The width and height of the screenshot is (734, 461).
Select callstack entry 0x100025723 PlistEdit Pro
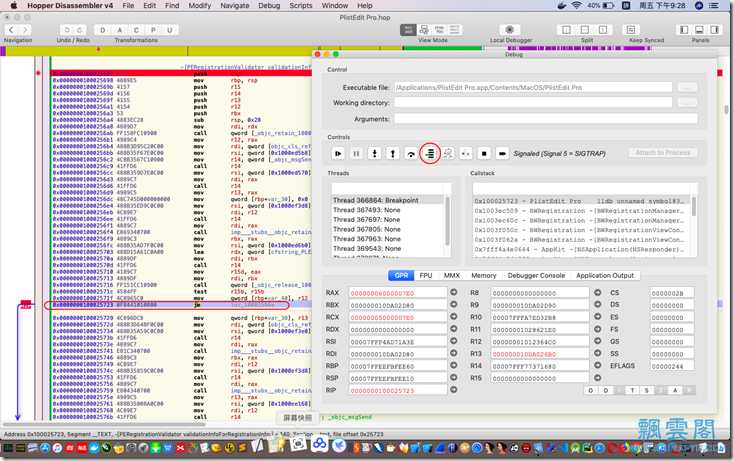(x=581, y=201)
